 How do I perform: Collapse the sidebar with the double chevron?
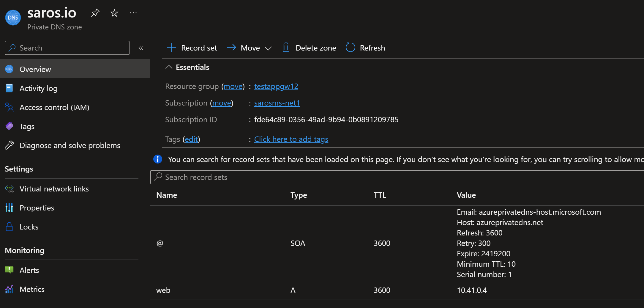click(x=141, y=48)
